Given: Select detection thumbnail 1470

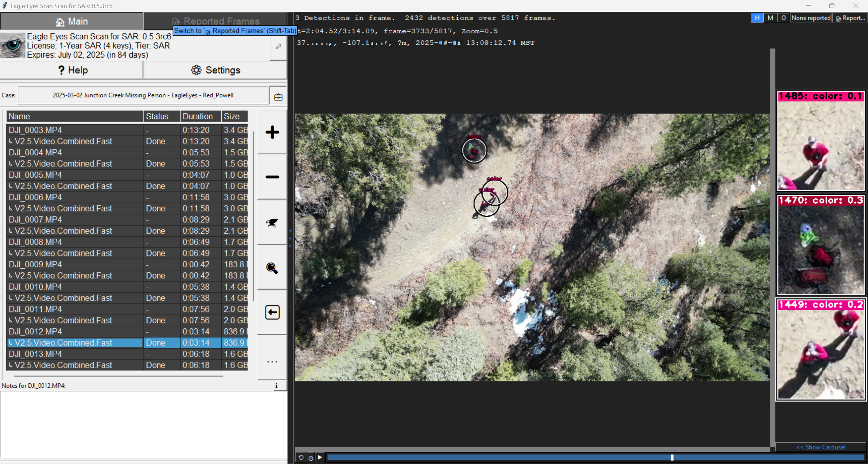Looking at the screenshot, I should tap(821, 245).
